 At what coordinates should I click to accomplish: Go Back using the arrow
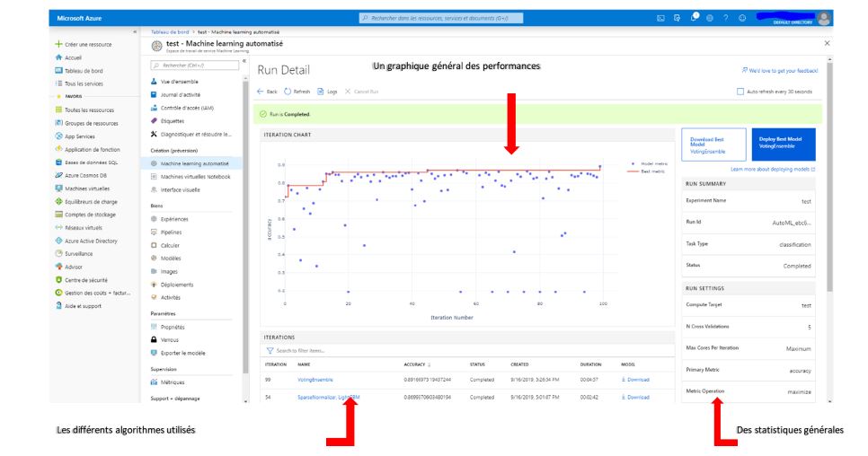pyautogui.click(x=261, y=92)
